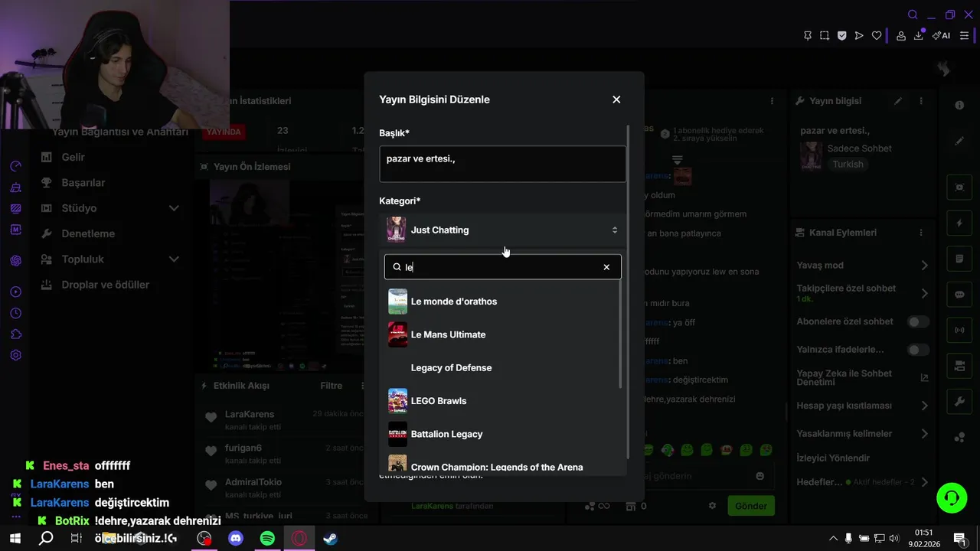Open the easy setup sliders icon
The image size is (980, 551).
(x=965, y=36)
